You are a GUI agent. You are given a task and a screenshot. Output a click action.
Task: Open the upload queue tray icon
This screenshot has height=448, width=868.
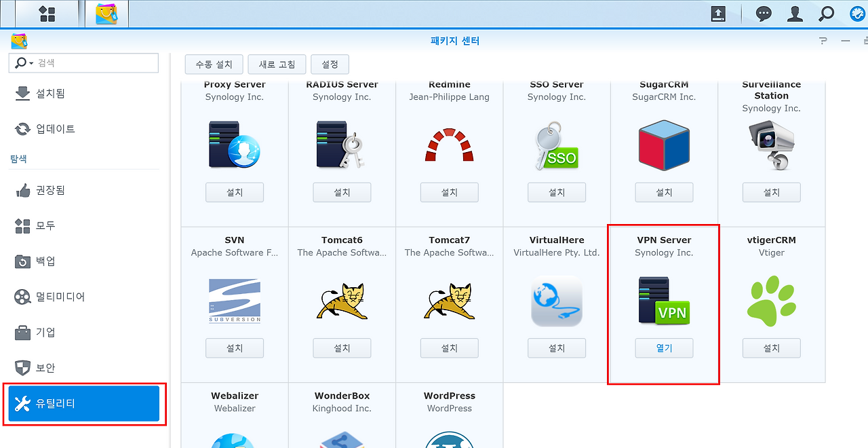click(x=719, y=14)
